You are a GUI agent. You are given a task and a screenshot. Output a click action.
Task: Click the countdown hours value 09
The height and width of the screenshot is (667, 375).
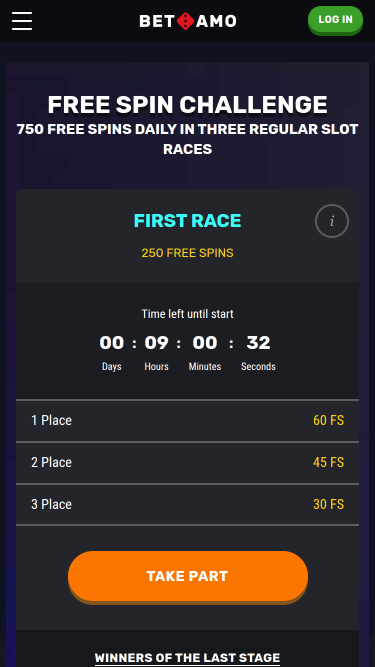[156, 343]
